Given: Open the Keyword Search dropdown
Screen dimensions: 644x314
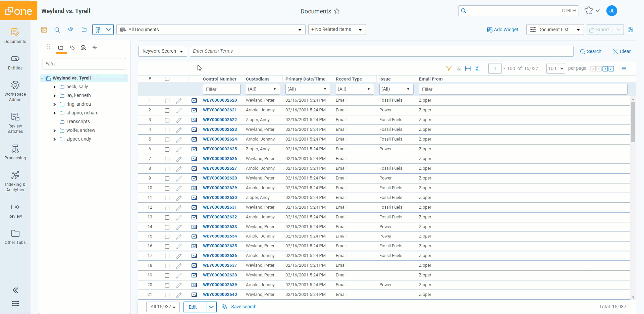Looking at the screenshot, I should [x=162, y=51].
